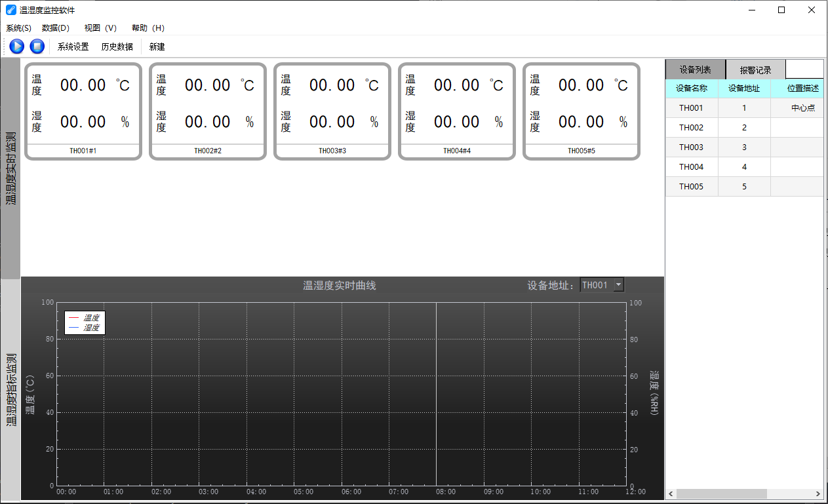Maximize the 温湿度监控软件 window
Screen dimensions: 828x504
click(781, 10)
